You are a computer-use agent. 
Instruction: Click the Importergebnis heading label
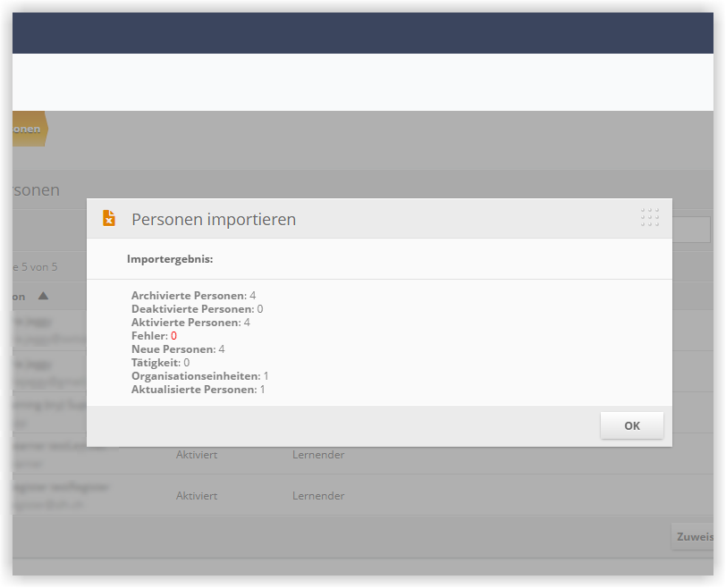coord(170,259)
